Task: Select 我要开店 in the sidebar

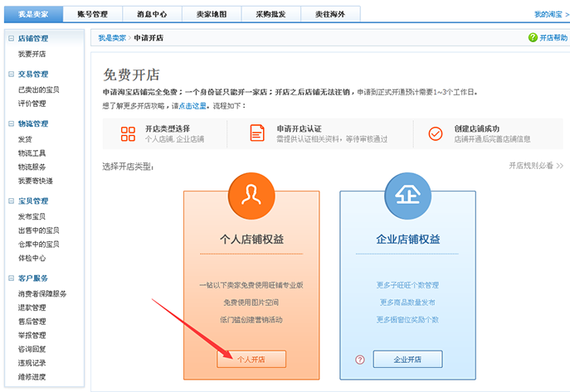Action: pos(32,54)
